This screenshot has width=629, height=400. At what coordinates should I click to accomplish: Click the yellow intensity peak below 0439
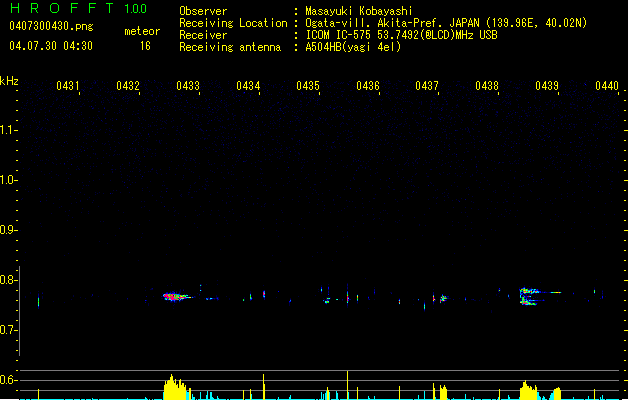click(x=528, y=390)
